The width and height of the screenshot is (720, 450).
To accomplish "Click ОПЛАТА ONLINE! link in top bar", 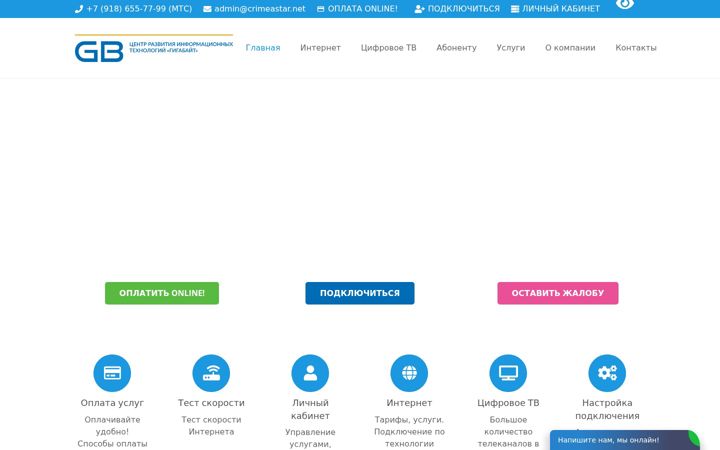I will 363,9.
